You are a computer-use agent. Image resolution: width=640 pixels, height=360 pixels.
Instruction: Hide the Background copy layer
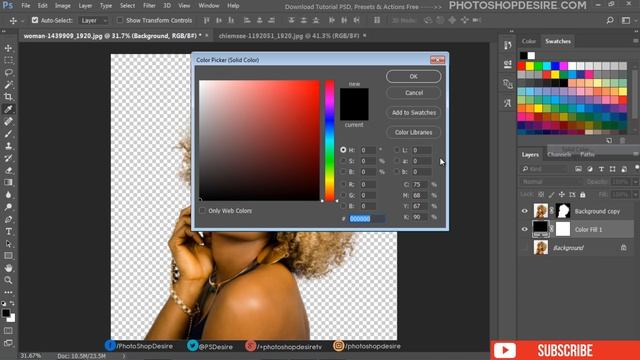click(525, 211)
